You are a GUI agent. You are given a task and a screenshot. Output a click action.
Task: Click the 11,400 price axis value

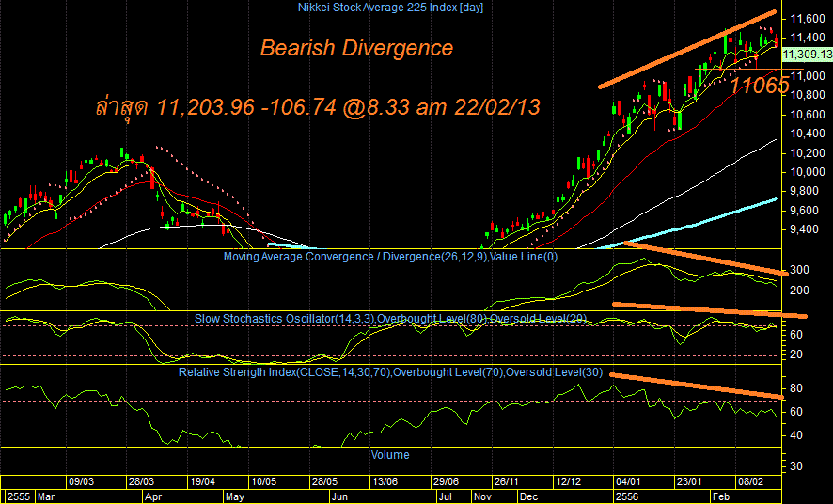[808, 38]
